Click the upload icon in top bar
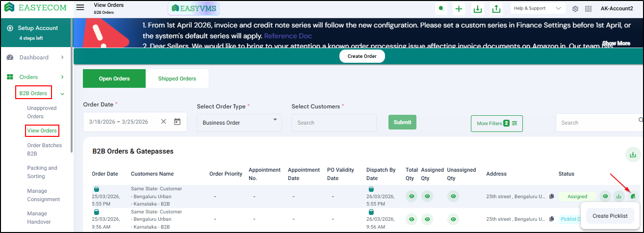644x233 pixels. (496, 9)
